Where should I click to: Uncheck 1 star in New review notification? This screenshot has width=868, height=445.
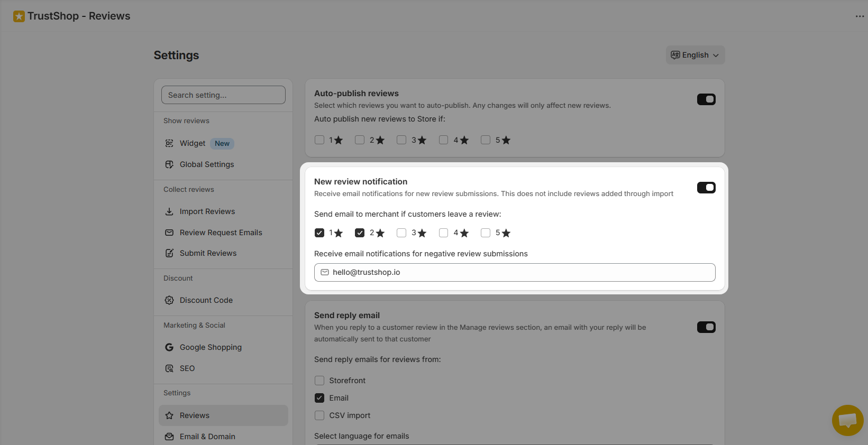[x=319, y=233]
